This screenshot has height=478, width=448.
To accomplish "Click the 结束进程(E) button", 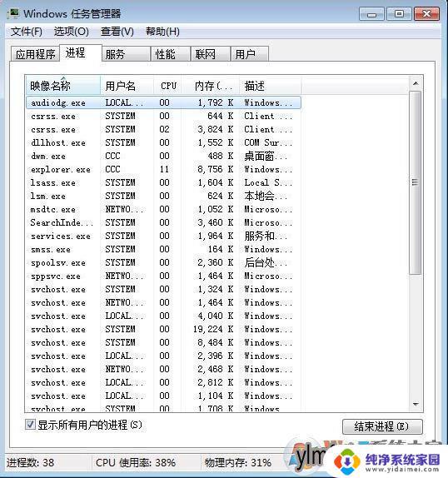I will click(382, 426).
